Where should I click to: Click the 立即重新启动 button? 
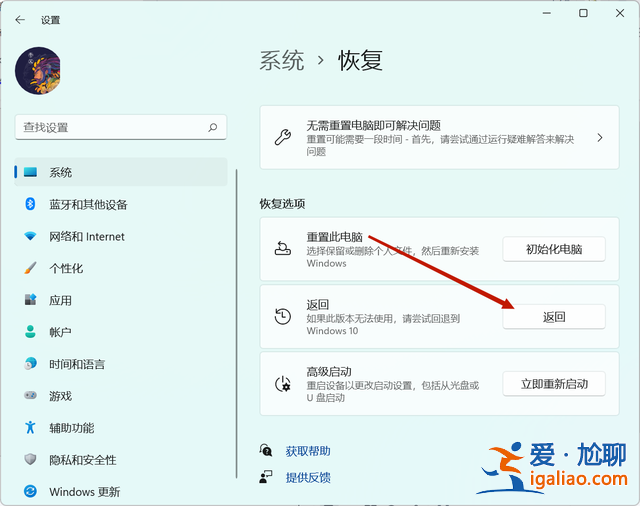[554, 384]
